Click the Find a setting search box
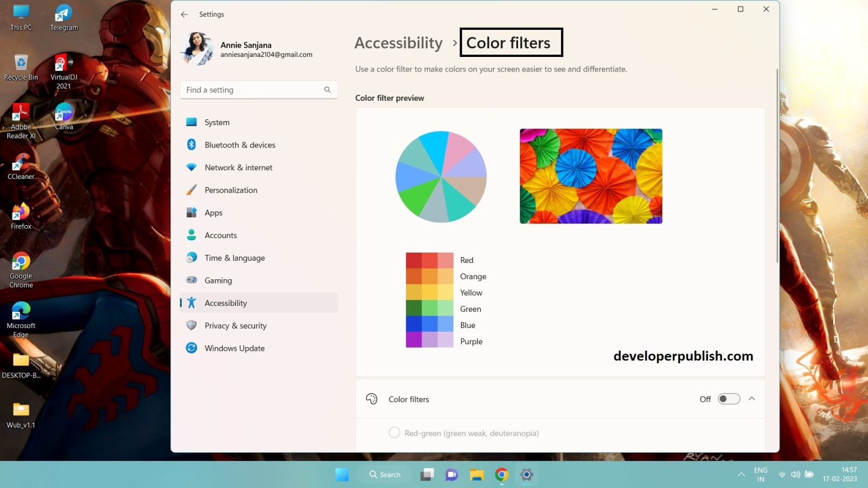868x488 pixels. [255, 89]
